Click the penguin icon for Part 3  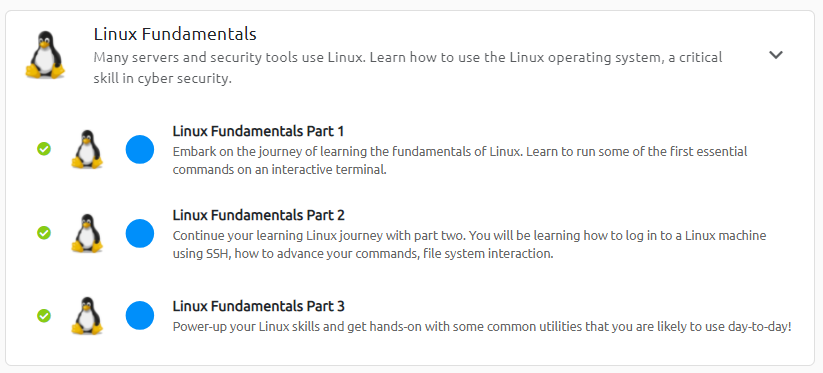(87, 316)
